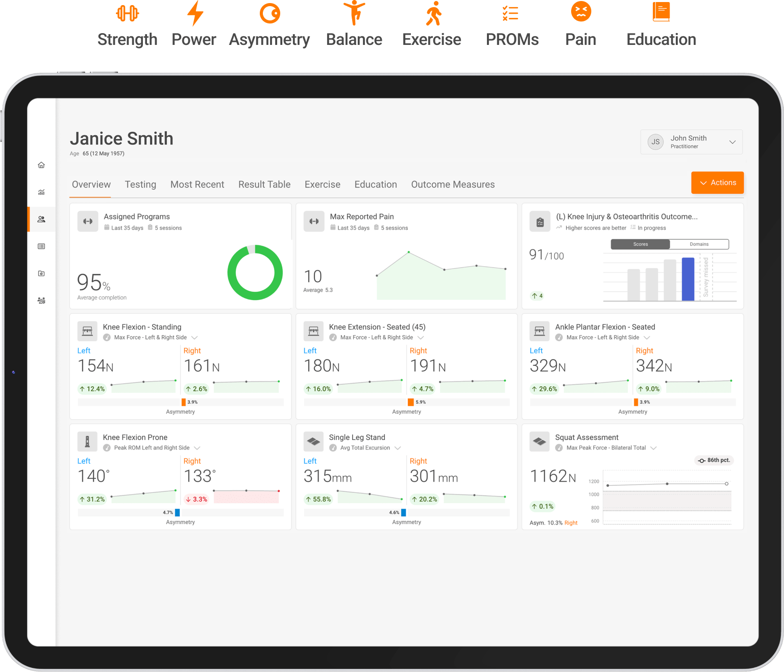Switch chart to Scores view
This screenshot has height=672, width=784.
[641, 244]
